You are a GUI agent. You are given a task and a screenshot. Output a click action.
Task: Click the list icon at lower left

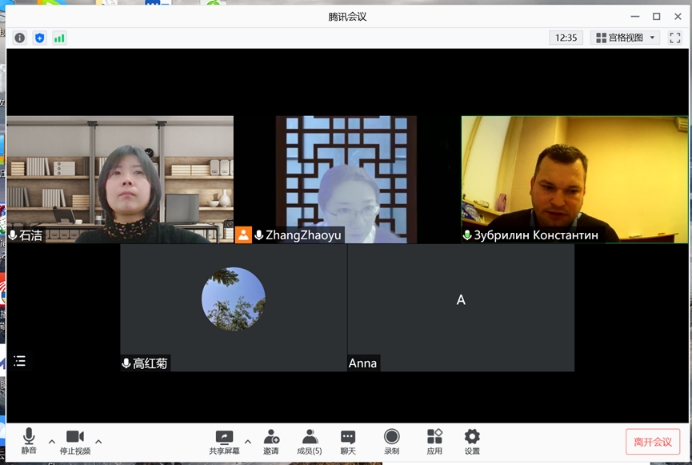pyautogui.click(x=20, y=361)
